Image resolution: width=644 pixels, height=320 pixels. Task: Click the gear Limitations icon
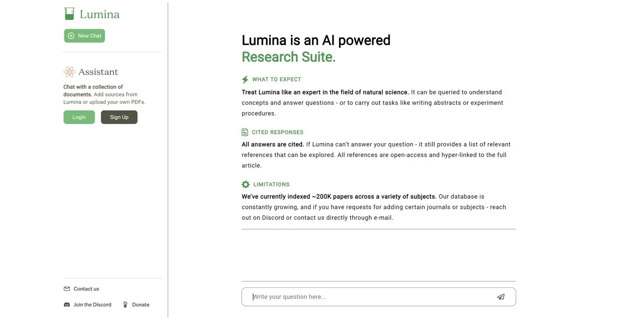[x=246, y=184]
